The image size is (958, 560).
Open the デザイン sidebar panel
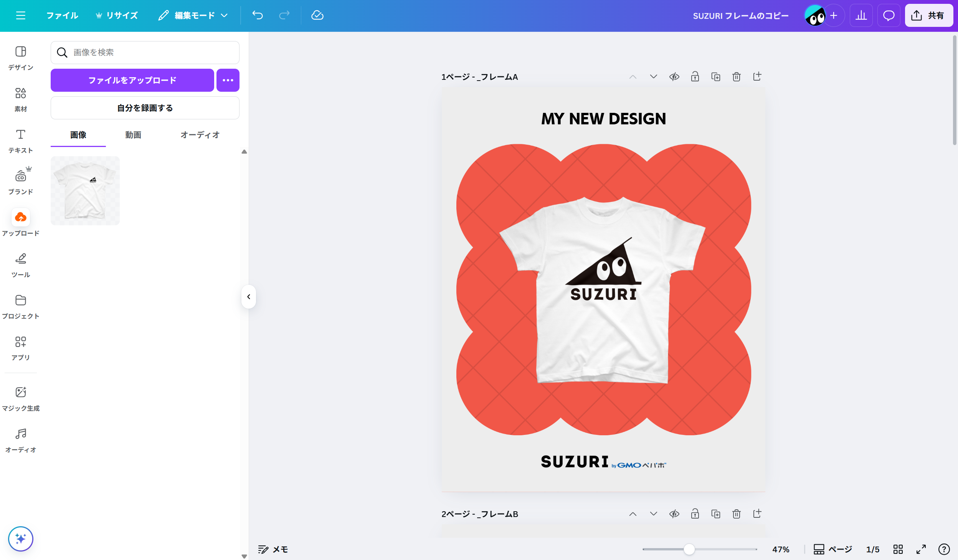21,58
